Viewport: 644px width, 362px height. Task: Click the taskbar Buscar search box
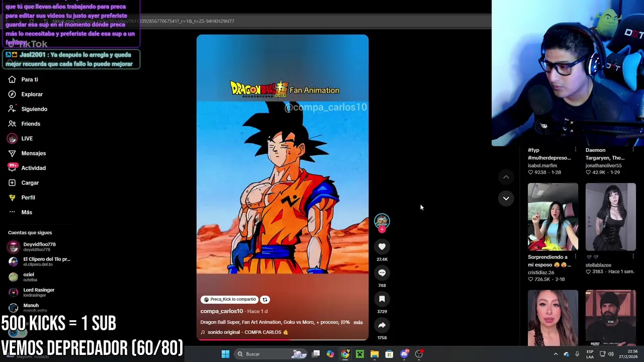[271, 354]
